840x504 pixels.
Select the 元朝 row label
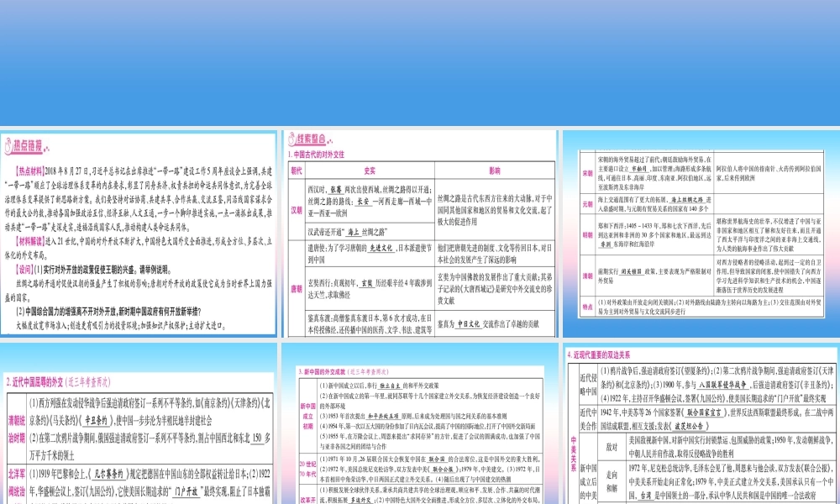(588, 204)
